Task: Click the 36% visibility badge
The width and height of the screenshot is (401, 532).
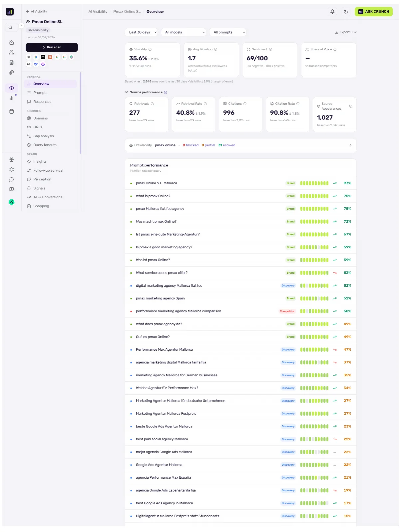Action: point(38,30)
